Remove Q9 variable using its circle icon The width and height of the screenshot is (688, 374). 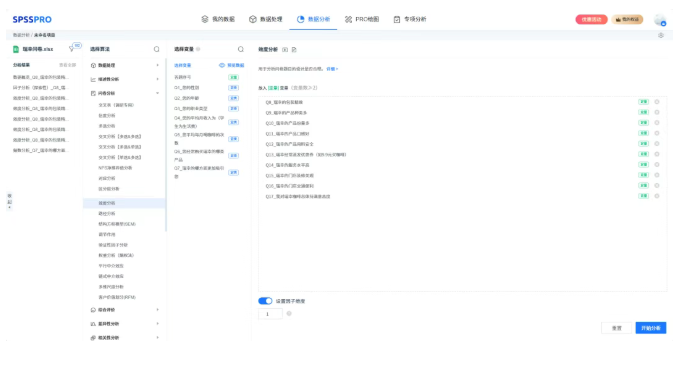click(657, 112)
